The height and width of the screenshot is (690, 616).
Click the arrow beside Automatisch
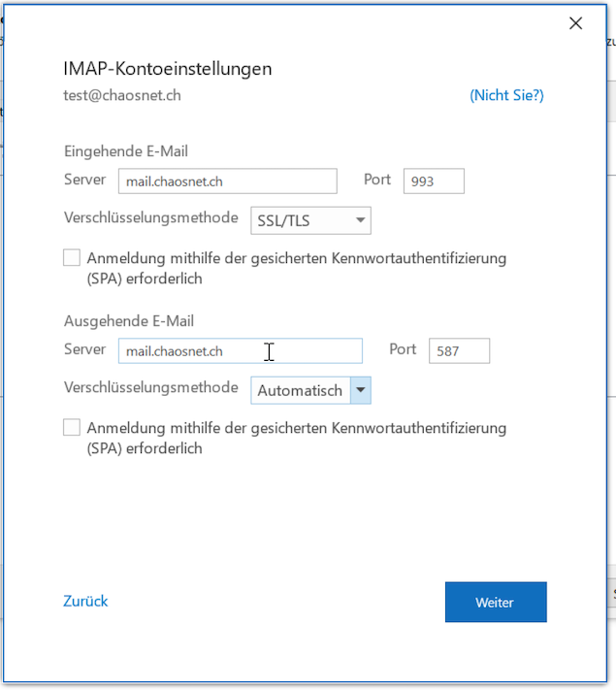click(x=361, y=390)
